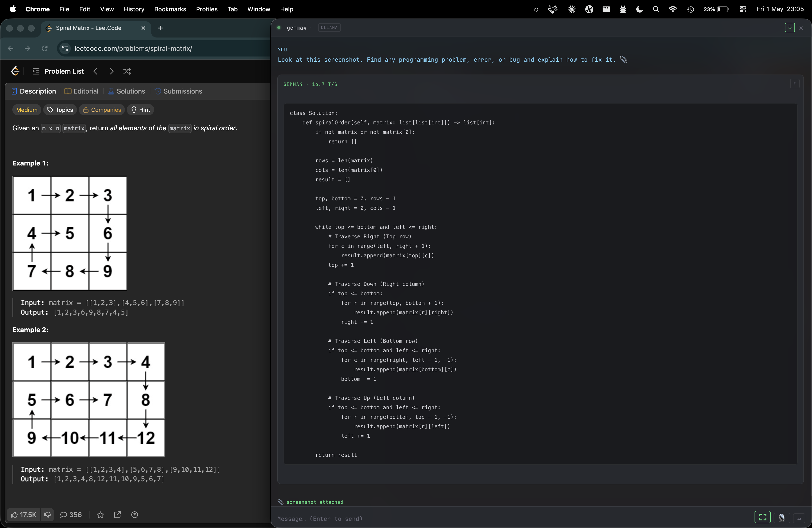This screenshot has height=528, width=812.
Task: Open the Apple menu
Action: coord(13,9)
